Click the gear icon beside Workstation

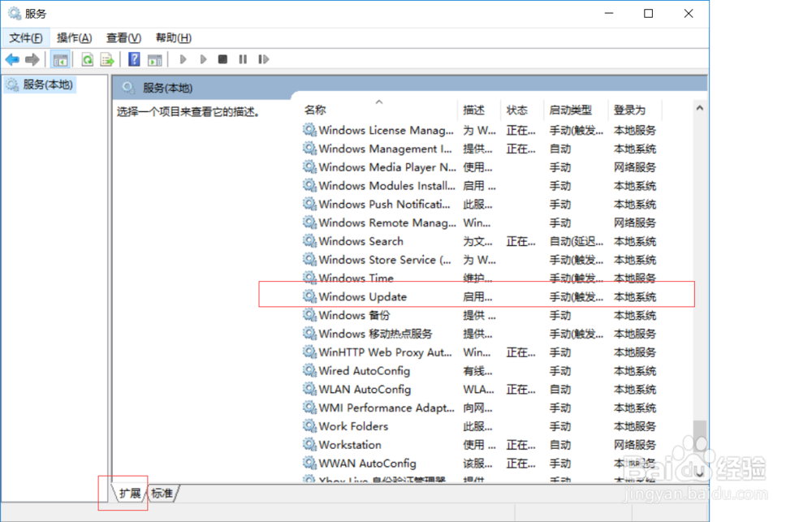(309, 444)
